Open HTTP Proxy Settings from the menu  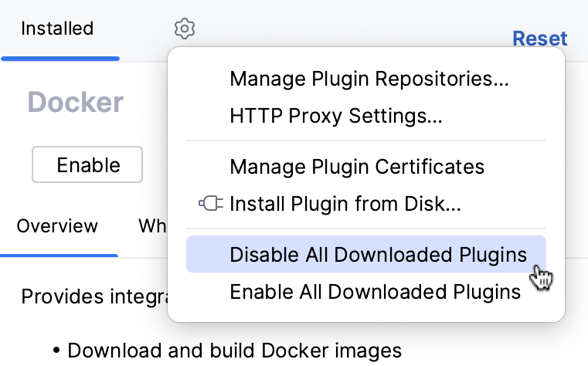[336, 117]
